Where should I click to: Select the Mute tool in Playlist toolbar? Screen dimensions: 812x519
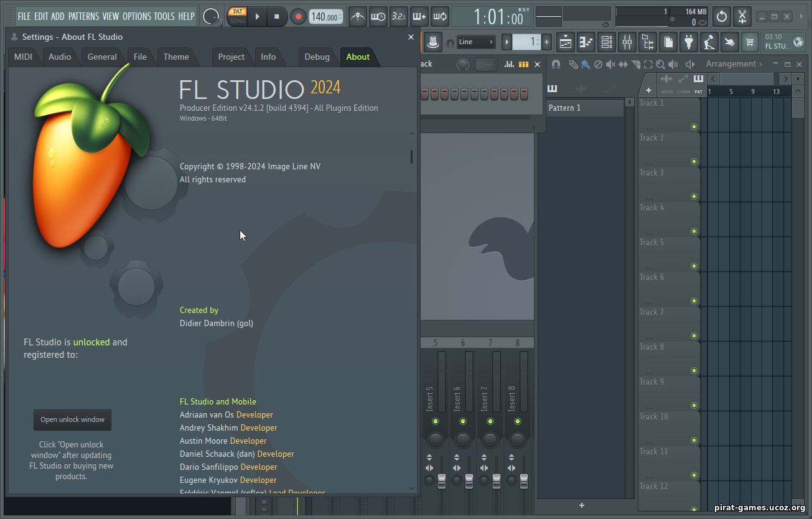click(611, 64)
